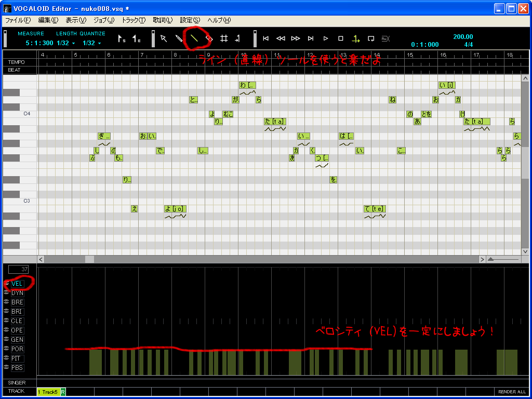Toggle the eye icon beside BRE
Screen dimensions: 532x399
[x=6, y=301]
